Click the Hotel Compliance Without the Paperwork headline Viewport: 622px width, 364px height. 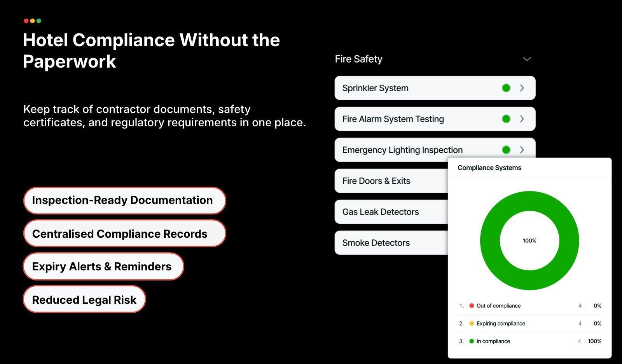click(x=151, y=51)
